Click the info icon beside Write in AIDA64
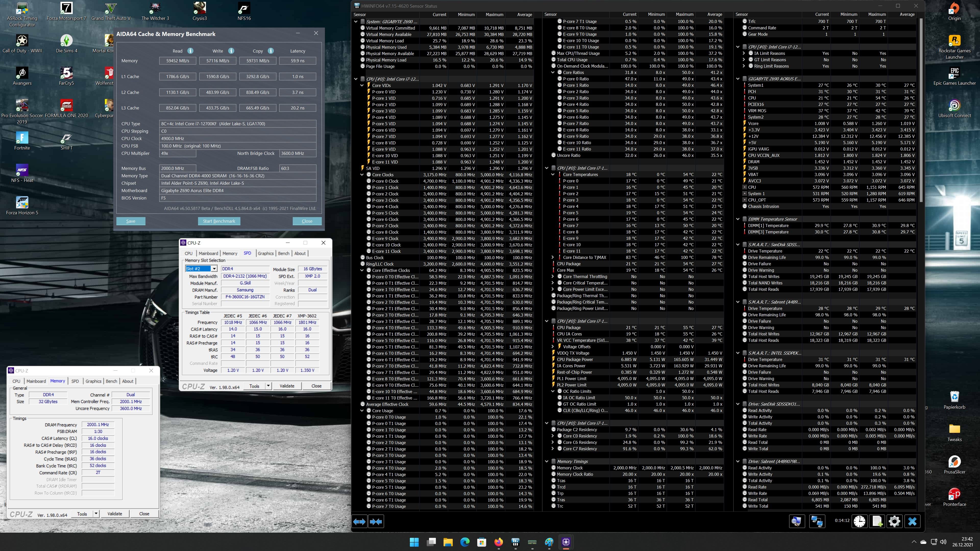 point(231,51)
